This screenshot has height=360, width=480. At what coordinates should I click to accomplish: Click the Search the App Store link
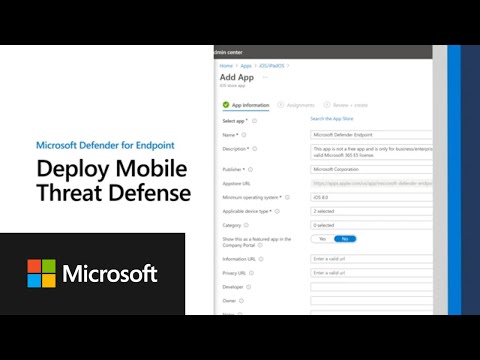tap(332, 119)
